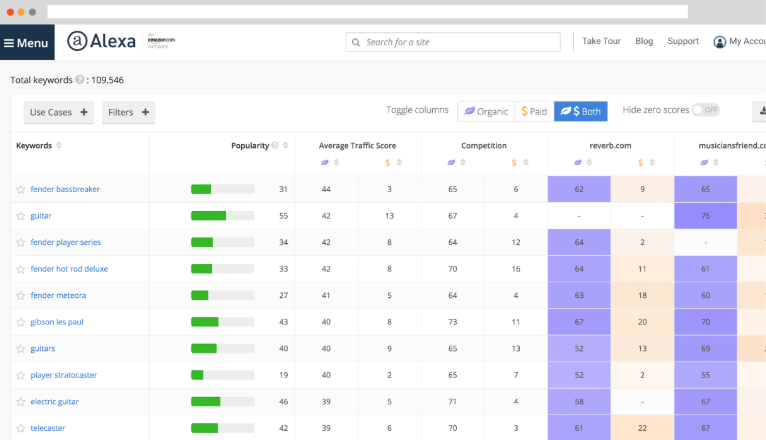Click reverb.com score 67 for gibson les paul

pos(579,322)
